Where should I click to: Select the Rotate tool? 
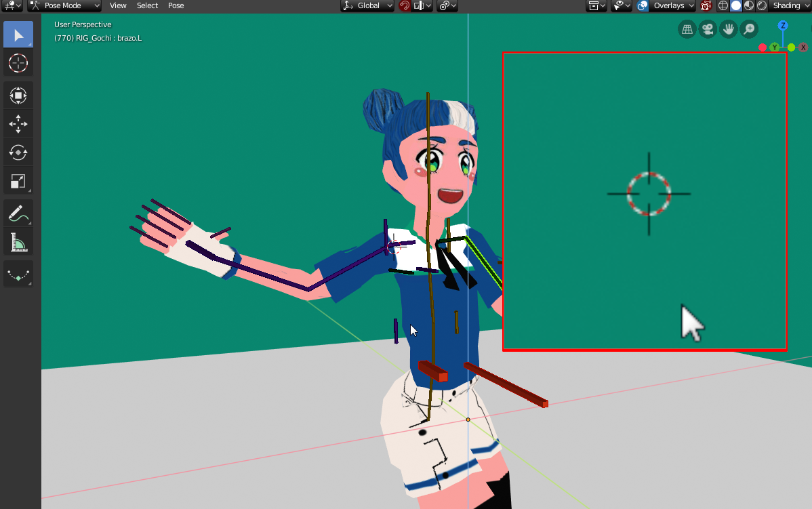click(x=18, y=152)
